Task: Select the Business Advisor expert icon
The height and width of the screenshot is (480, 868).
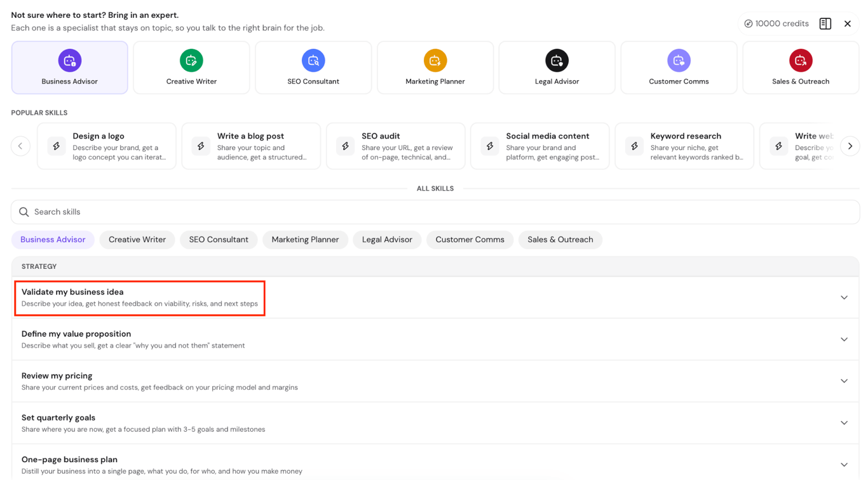Action: pos(69,60)
